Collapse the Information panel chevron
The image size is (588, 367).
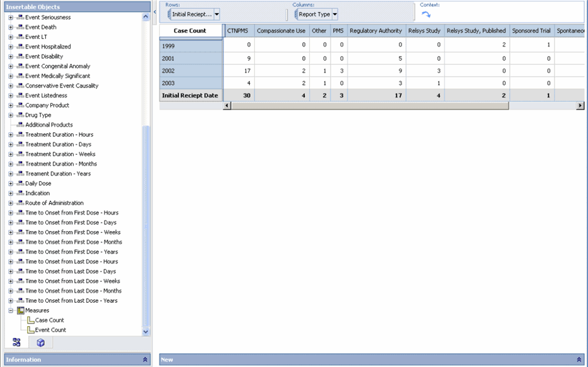click(x=145, y=359)
